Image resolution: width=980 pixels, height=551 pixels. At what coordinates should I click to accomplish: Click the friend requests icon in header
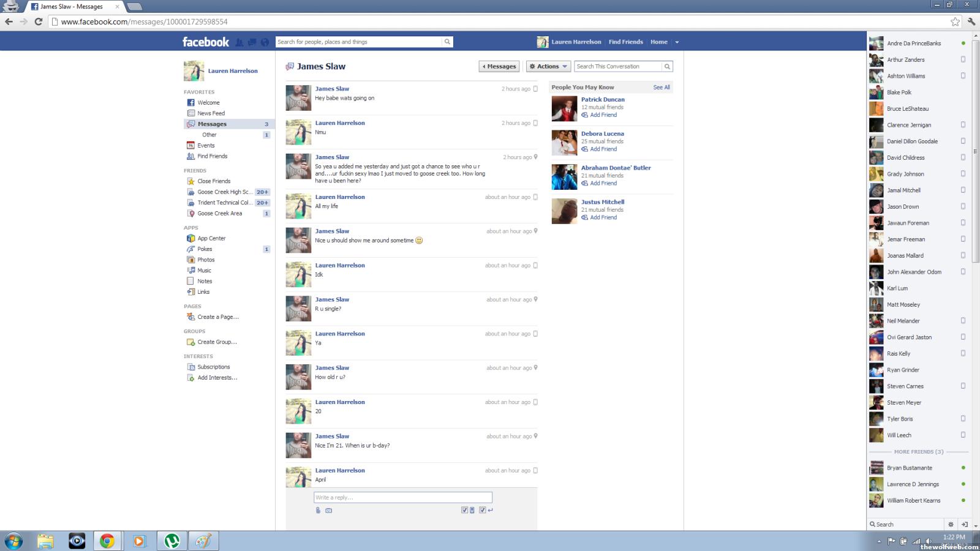239,42
